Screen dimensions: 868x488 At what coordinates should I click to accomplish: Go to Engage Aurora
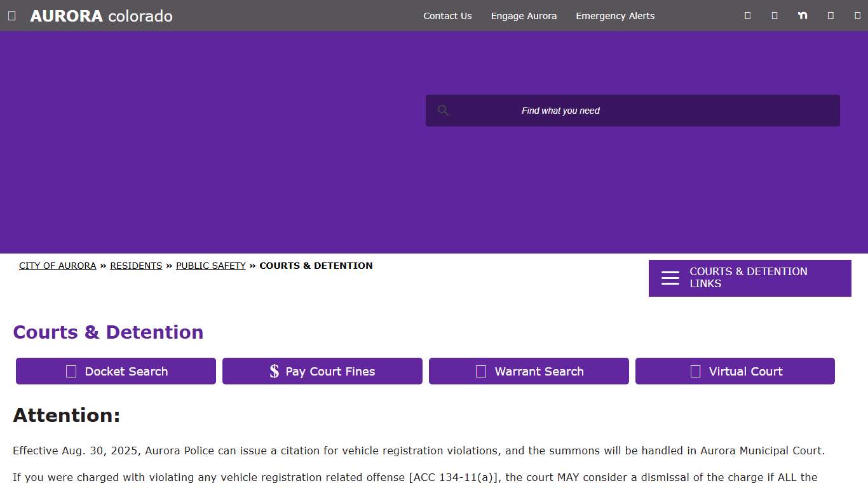click(524, 16)
